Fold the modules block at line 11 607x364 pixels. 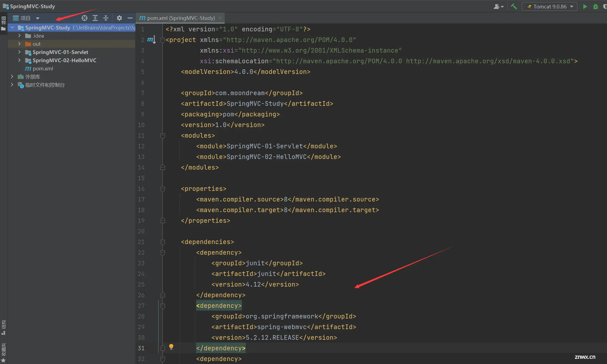[163, 136]
